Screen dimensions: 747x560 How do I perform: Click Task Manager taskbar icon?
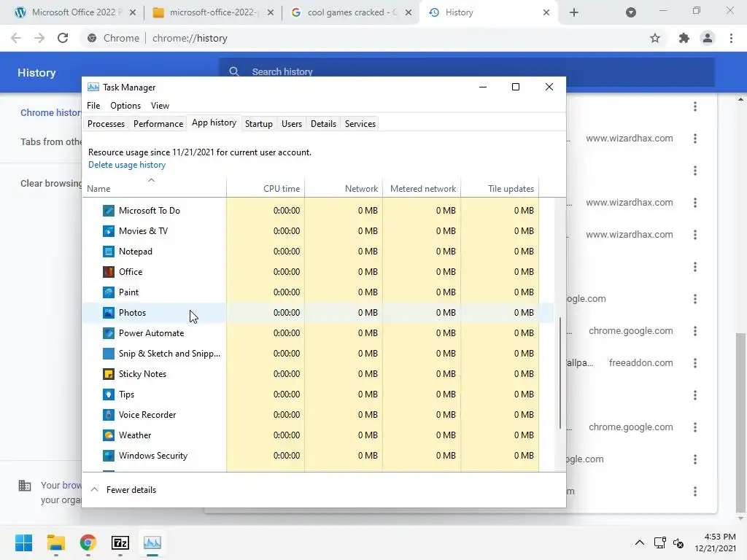click(x=152, y=542)
